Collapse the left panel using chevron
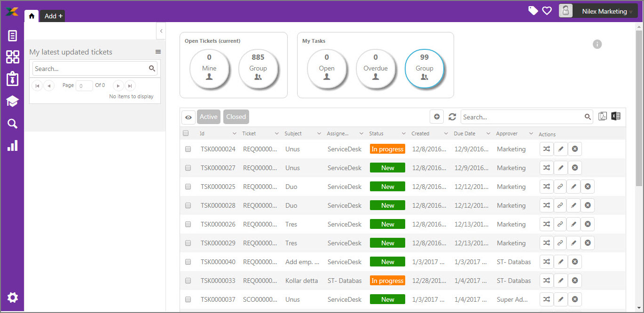Viewport: 644px width, 313px height. point(161,31)
